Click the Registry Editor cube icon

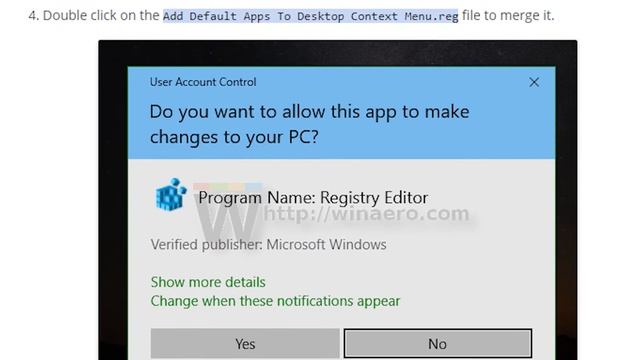pyautogui.click(x=171, y=195)
